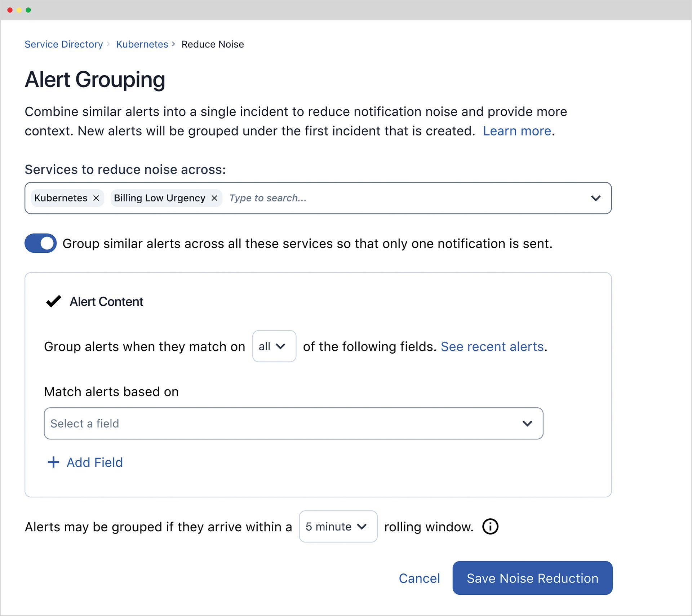Go to Kubernetes breadcrumb
692x616 pixels.
tap(142, 44)
